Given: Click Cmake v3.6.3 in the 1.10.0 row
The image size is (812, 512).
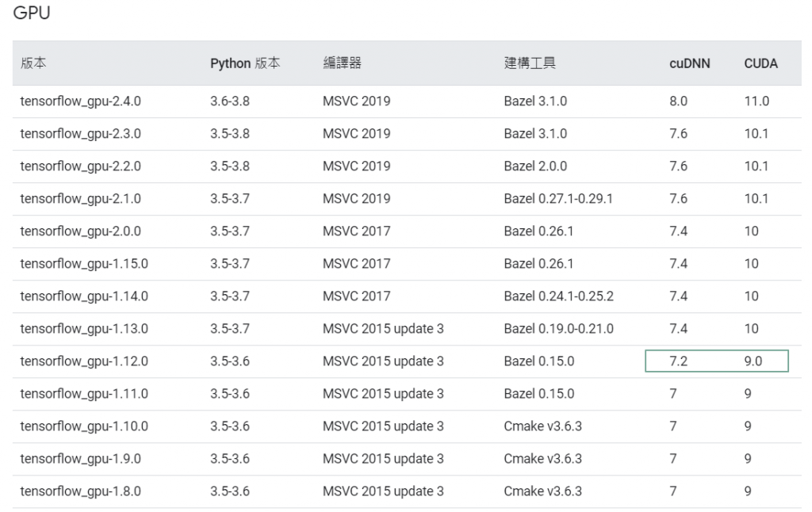Looking at the screenshot, I should click(542, 427).
